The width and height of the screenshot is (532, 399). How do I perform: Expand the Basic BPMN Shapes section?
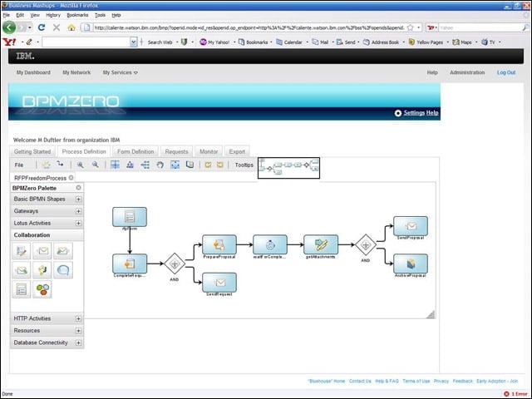pos(78,199)
